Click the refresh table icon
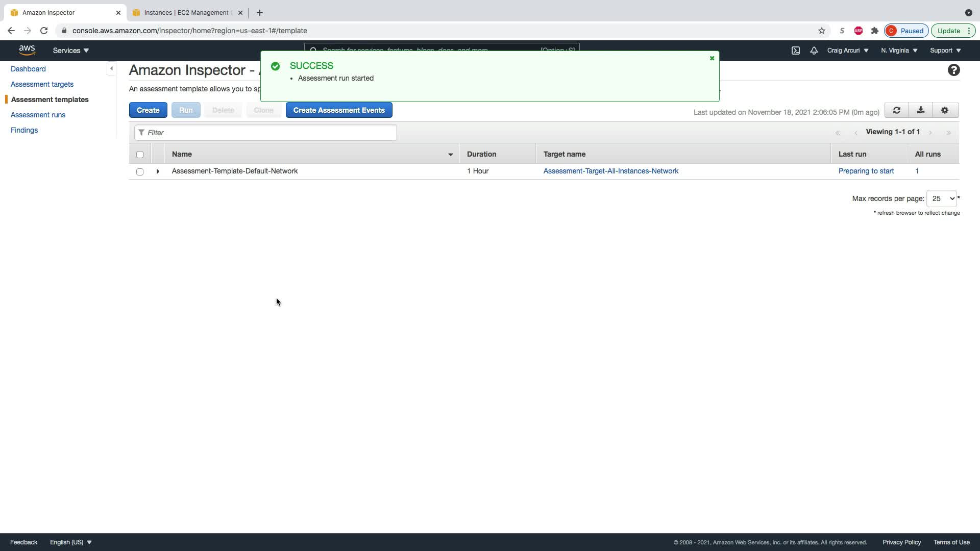This screenshot has height=551, width=980. pyautogui.click(x=896, y=110)
